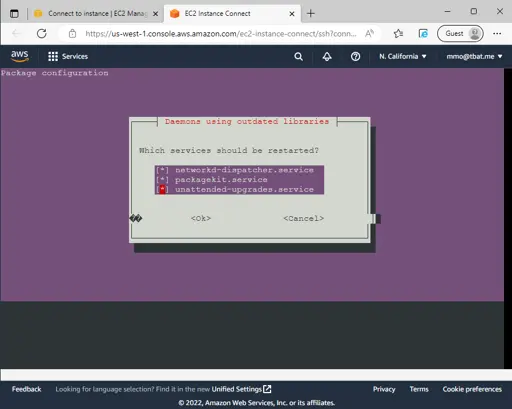Screen dimensions: 512x409
Task: Select the <Ok> button in dialog
Action: coord(201,218)
